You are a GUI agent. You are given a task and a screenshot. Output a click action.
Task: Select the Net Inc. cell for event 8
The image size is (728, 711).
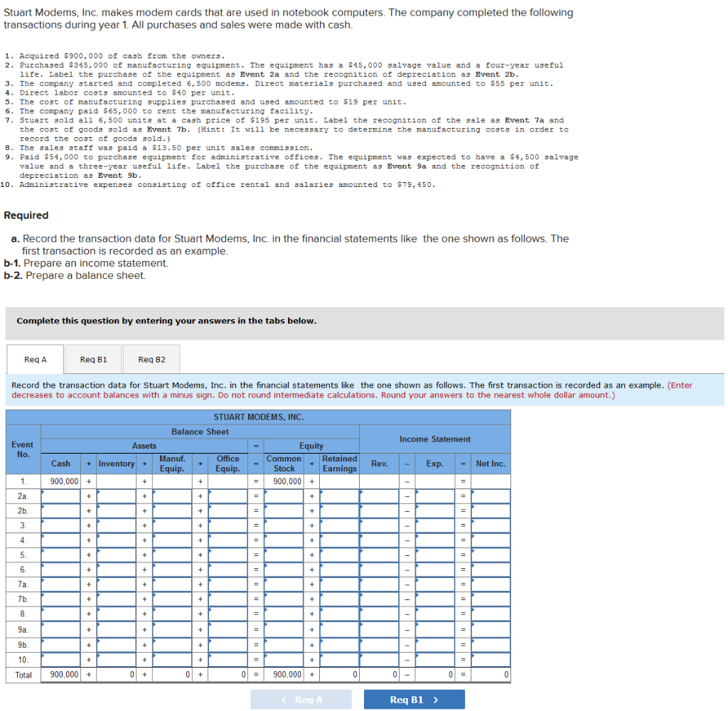(491, 614)
